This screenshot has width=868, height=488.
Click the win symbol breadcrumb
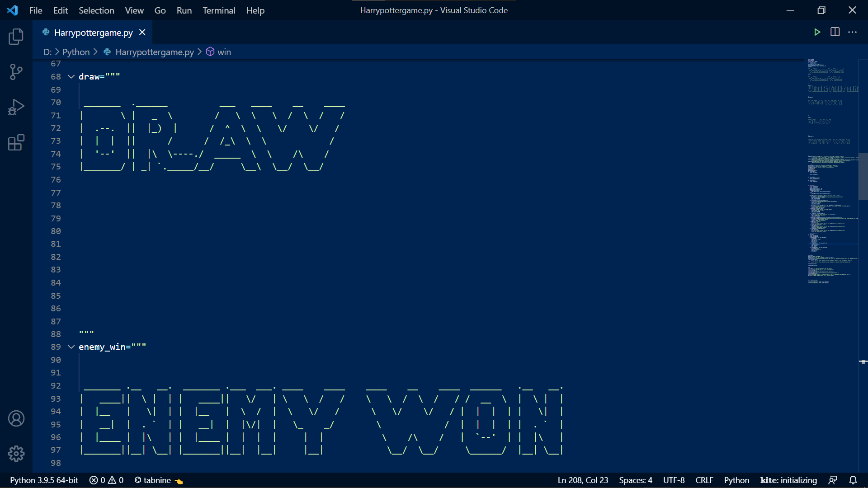pos(224,52)
